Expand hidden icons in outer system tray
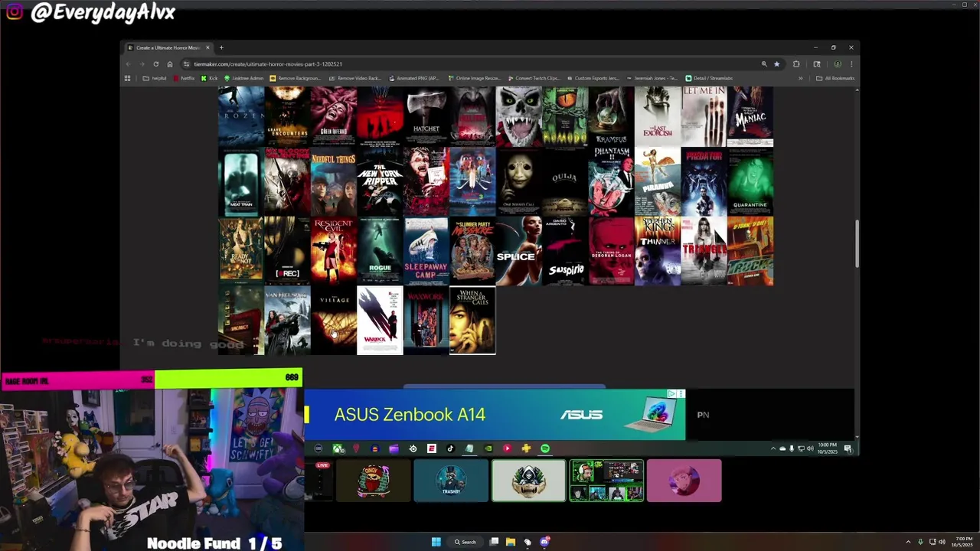 click(909, 542)
